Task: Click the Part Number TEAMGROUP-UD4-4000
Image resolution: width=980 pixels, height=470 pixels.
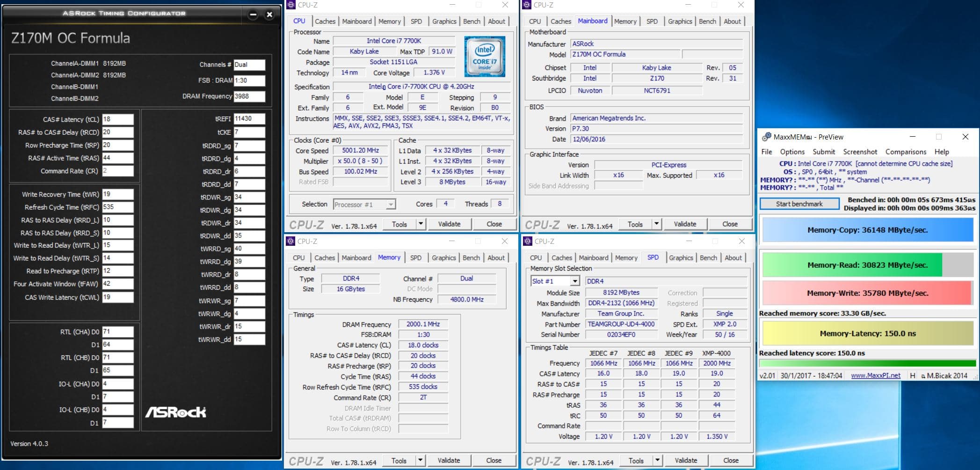Action: coord(621,324)
